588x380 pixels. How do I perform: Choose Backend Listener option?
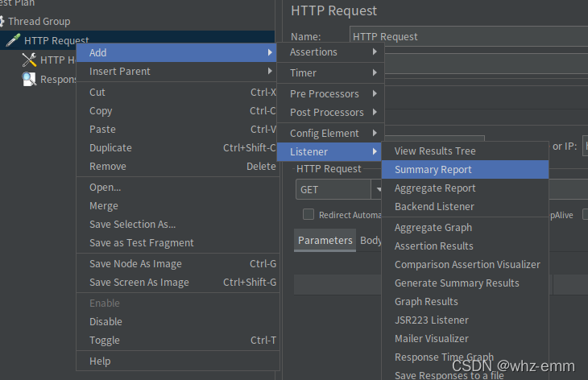465,206
